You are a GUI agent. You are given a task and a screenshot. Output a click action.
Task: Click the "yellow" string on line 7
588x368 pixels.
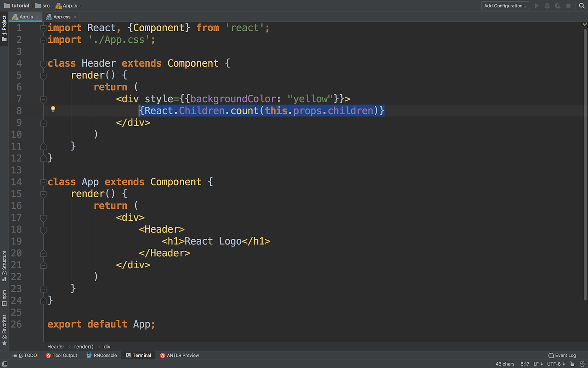tap(311, 99)
